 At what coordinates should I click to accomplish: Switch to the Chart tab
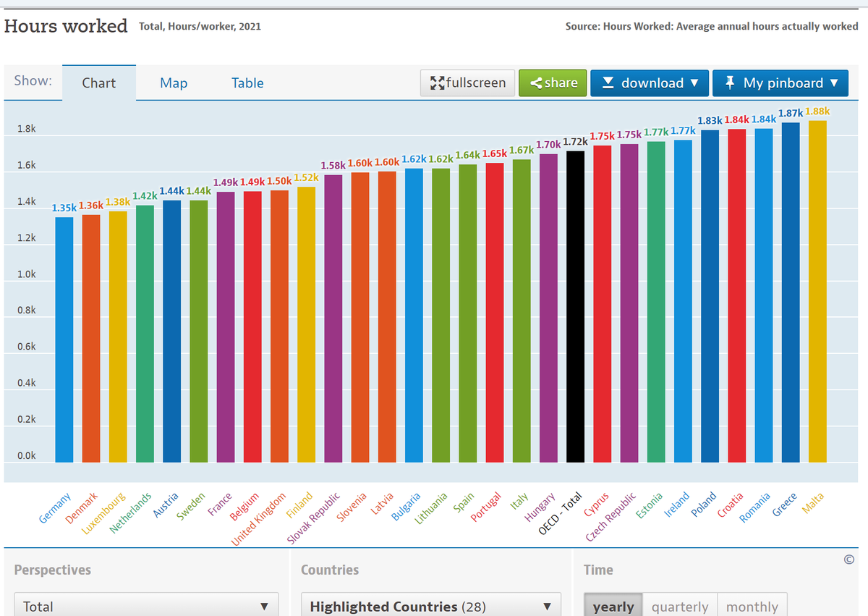point(98,83)
